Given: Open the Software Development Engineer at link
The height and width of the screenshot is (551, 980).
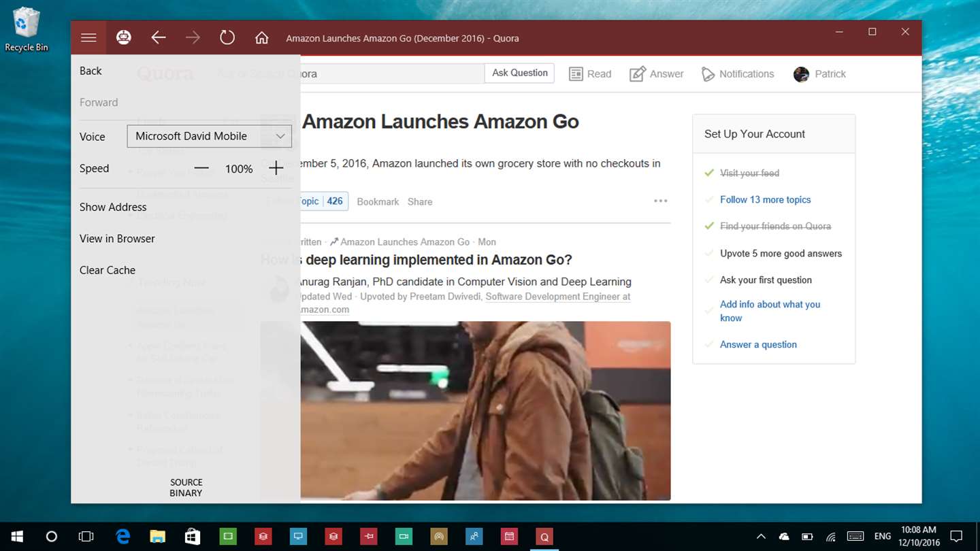Looking at the screenshot, I should (x=558, y=297).
